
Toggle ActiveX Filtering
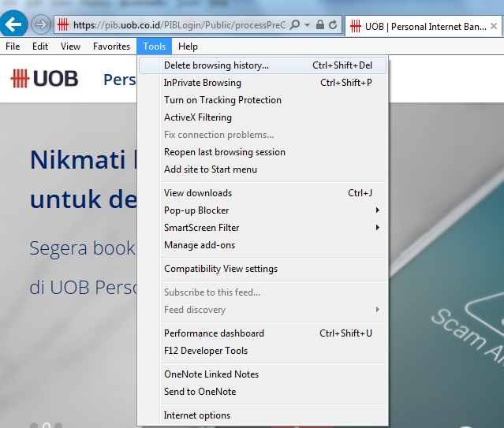[x=198, y=117]
